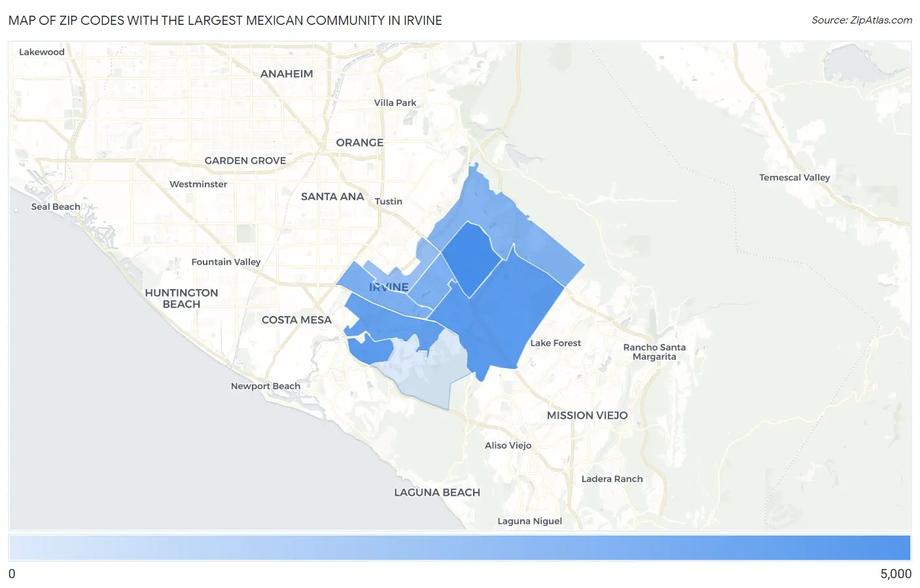
Task: Click the ORANGE map label
Action: click(360, 143)
